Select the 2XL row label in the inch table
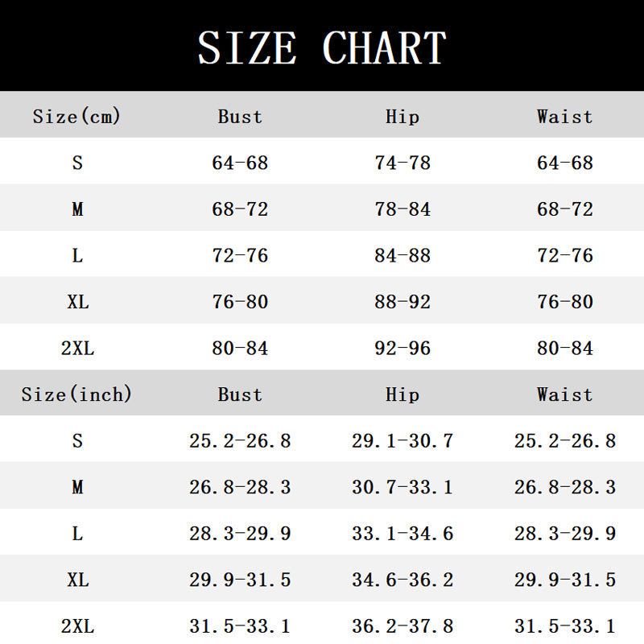The image size is (644, 644). [x=77, y=626]
